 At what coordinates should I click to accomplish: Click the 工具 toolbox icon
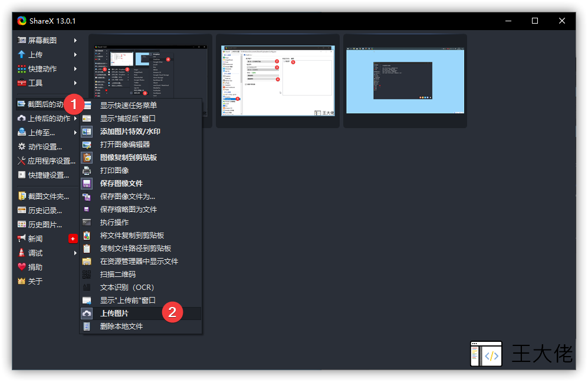coord(22,83)
